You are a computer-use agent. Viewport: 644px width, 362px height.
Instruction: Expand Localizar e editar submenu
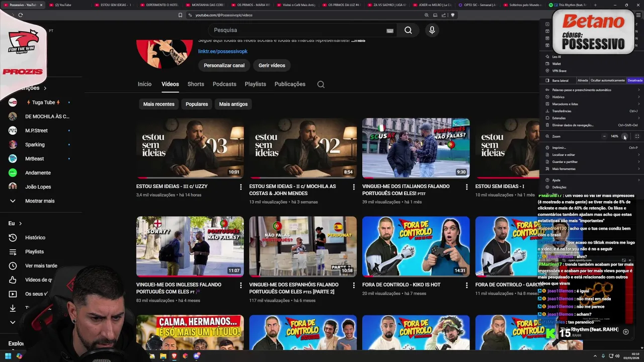[592, 155]
